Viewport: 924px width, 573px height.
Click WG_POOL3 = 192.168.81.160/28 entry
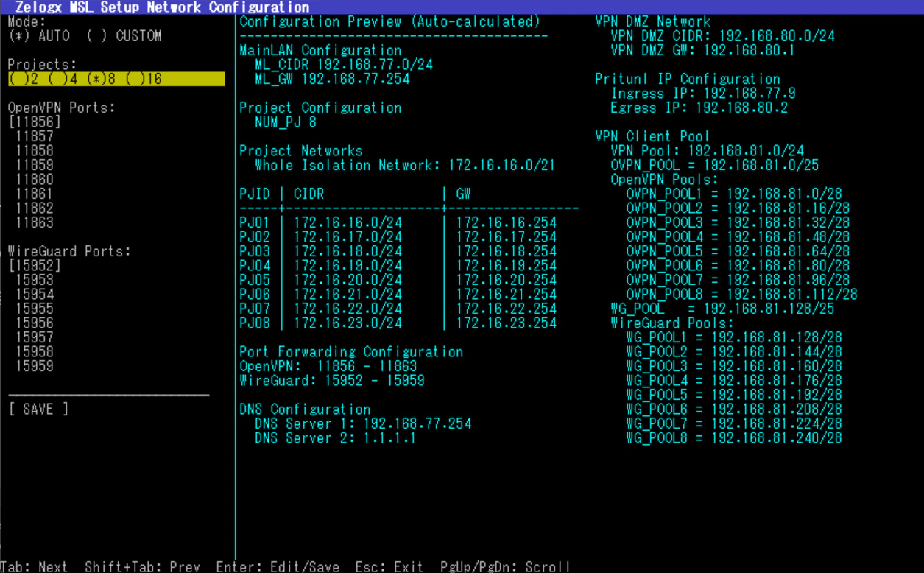click(734, 366)
